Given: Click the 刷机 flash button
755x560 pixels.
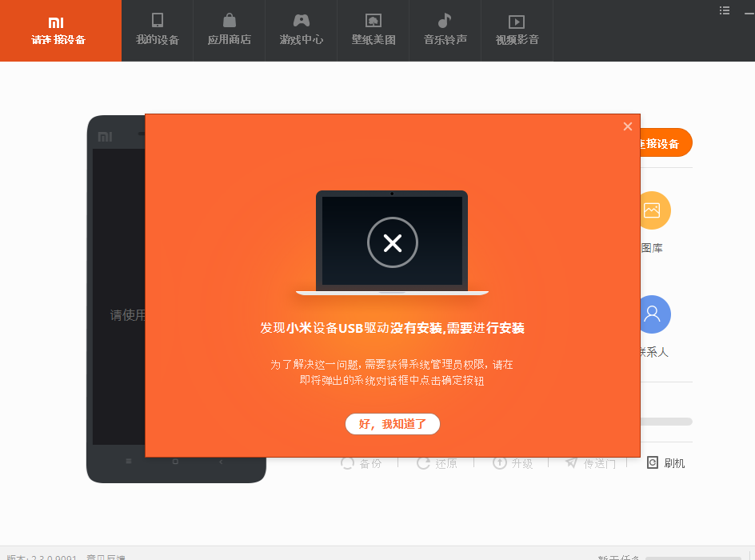Looking at the screenshot, I should point(666,462).
